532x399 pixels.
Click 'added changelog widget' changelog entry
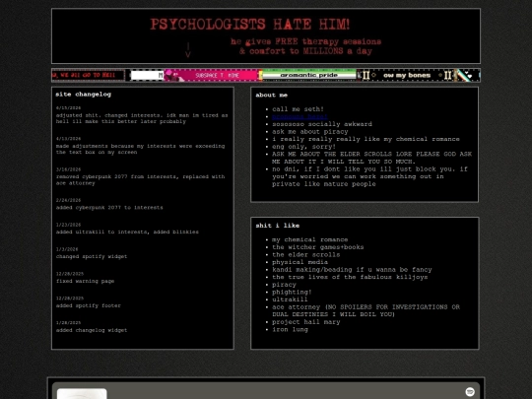pyautogui.click(x=92, y=330)
